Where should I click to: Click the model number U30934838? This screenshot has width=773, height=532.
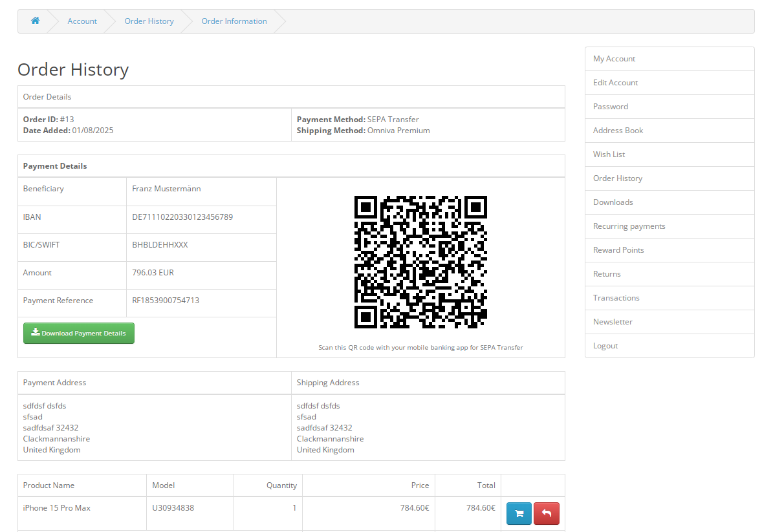click(x=173, y=508)
